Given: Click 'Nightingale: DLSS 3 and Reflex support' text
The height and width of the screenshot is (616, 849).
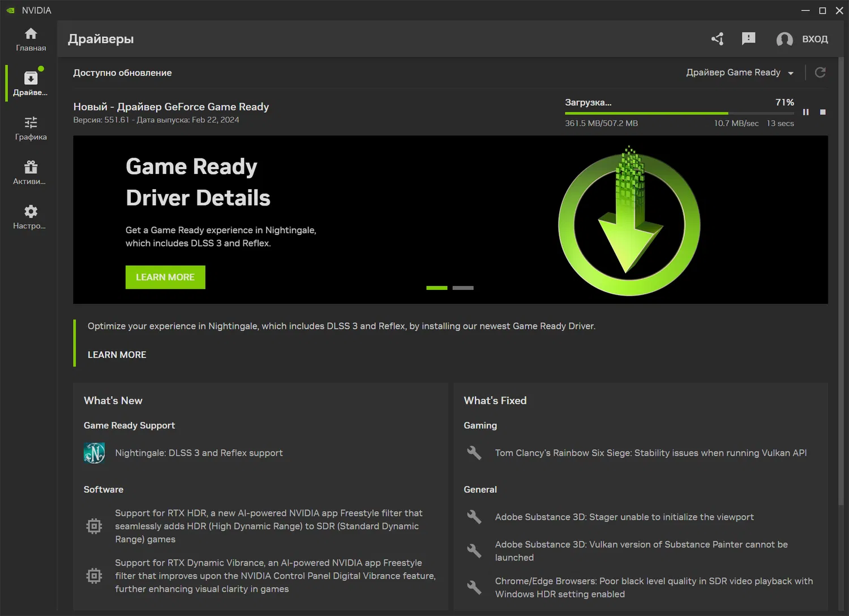Looking at the screenshot, I should pyautogui.click(x=199, y=453).
